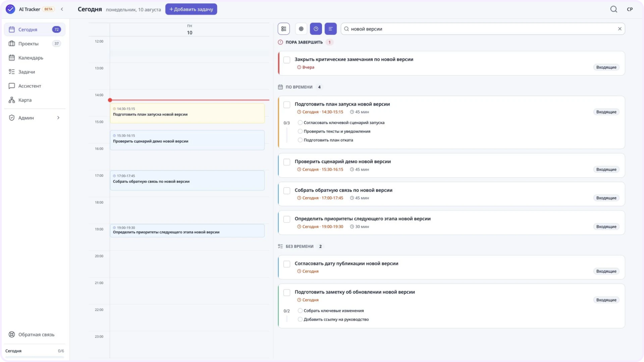Viewport: 644px width, 362px height.
Task: Open Обратная связь at the sidebar bottom
Action: coord(35,334)
